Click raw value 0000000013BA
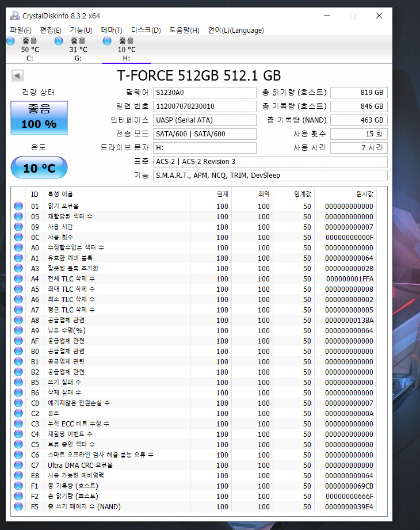This screenshot has width=420, height=530. 349,321
